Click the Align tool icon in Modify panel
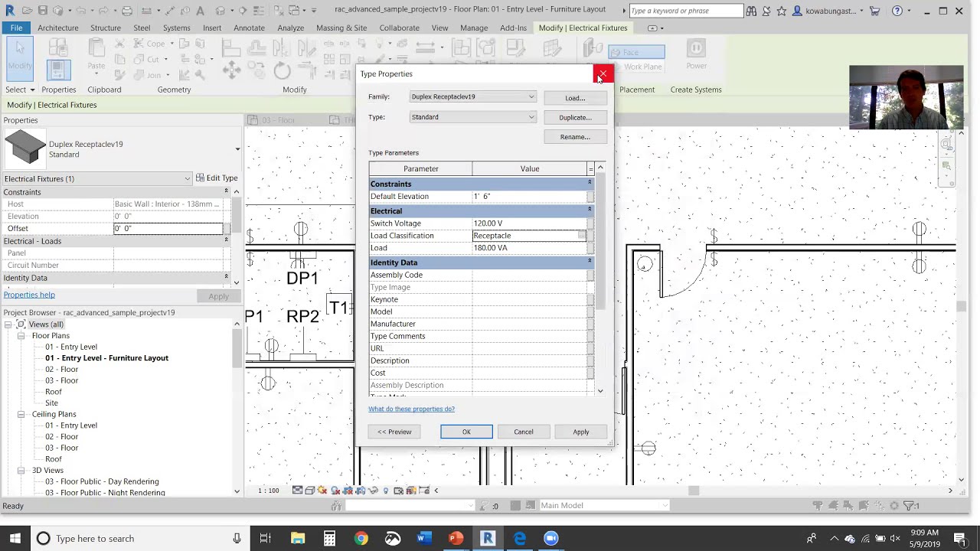Viewport: 980px width, 551px height. coord(231,49)
